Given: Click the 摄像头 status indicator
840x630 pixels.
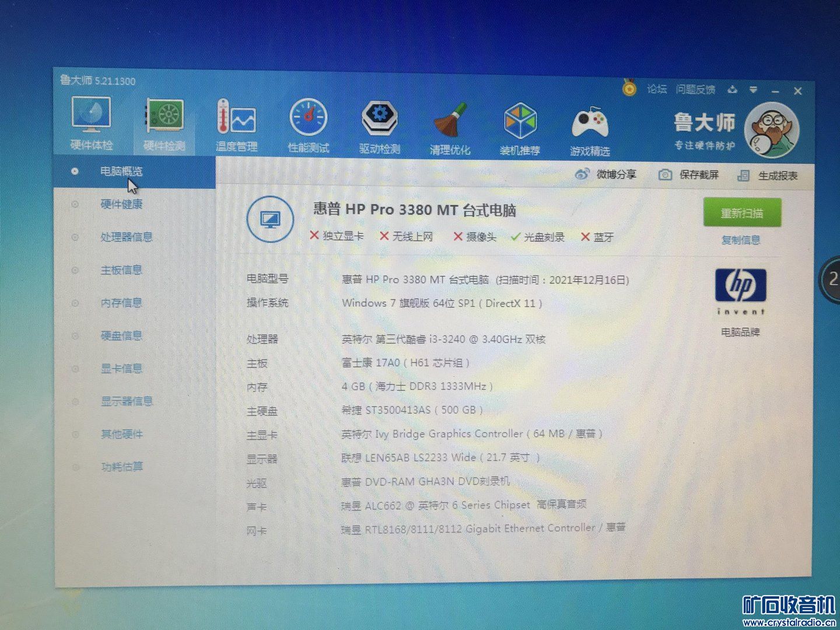Looking at the screenshot, I should [475, 236].
